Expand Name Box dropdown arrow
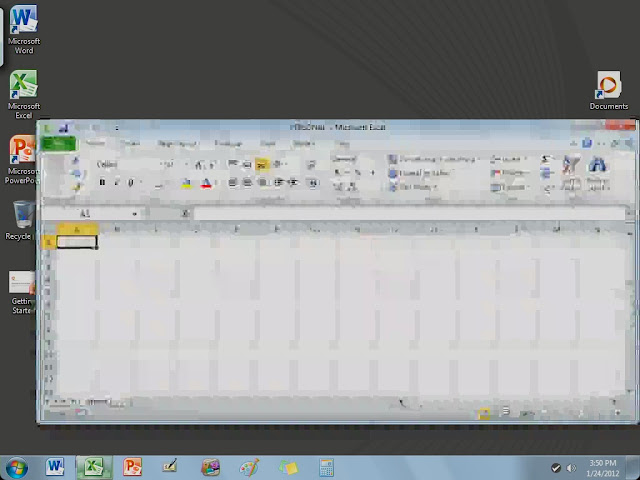The height and width of the screenshot is (480, 640). pos(134,213)
